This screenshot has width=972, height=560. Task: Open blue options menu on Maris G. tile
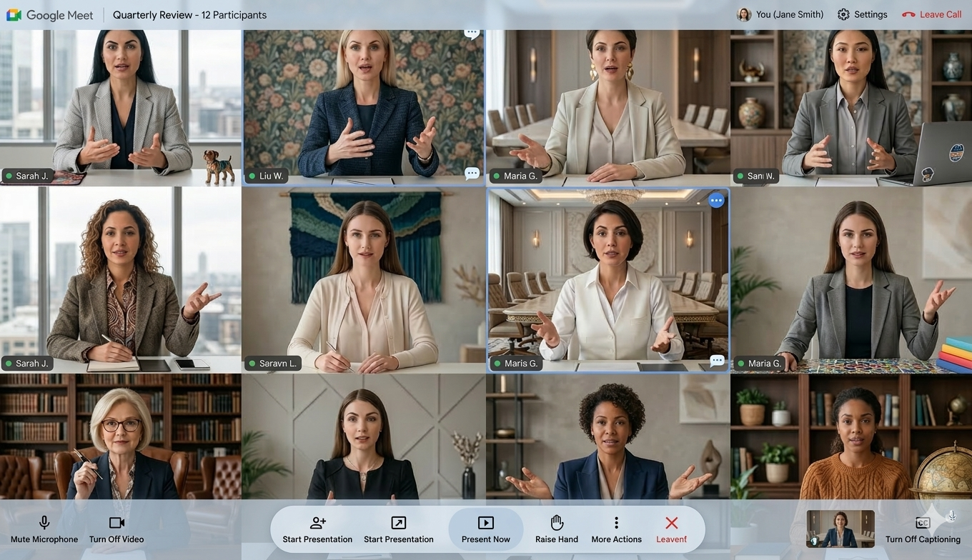(x=716, y=201)
